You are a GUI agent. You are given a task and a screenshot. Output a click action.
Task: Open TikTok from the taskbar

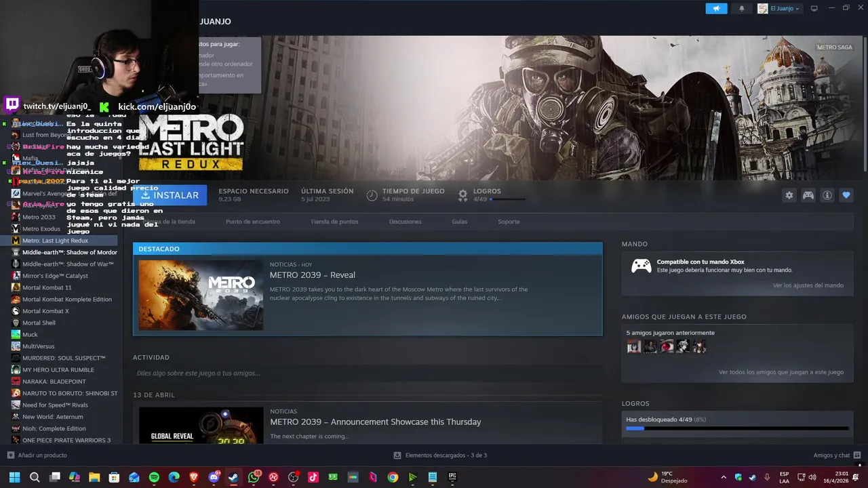313,477
